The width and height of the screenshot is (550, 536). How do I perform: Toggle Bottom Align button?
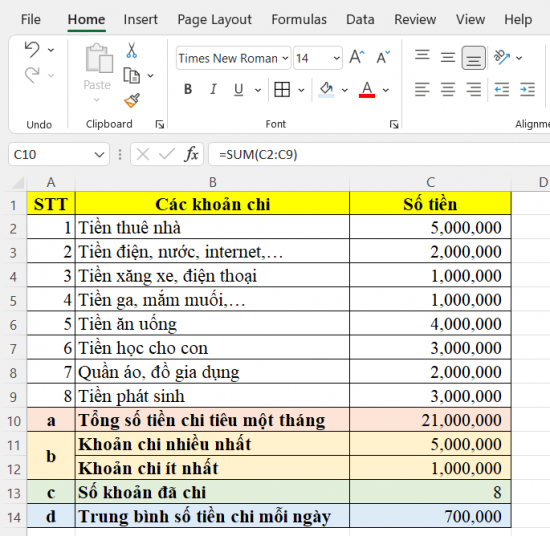point(474,58)
